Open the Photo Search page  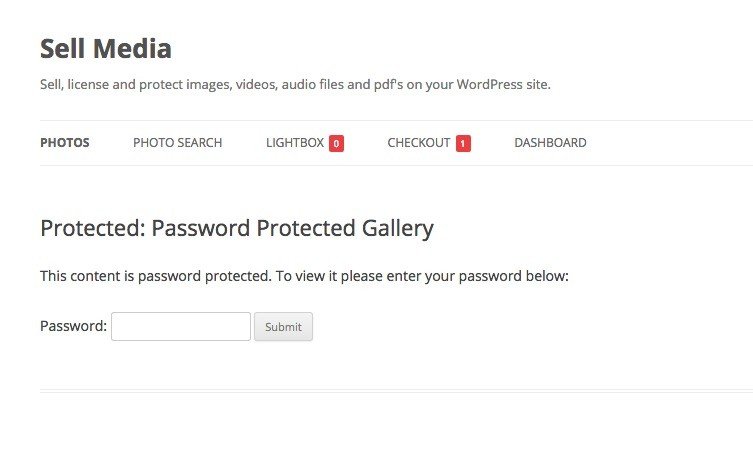(x=177, y=143)
